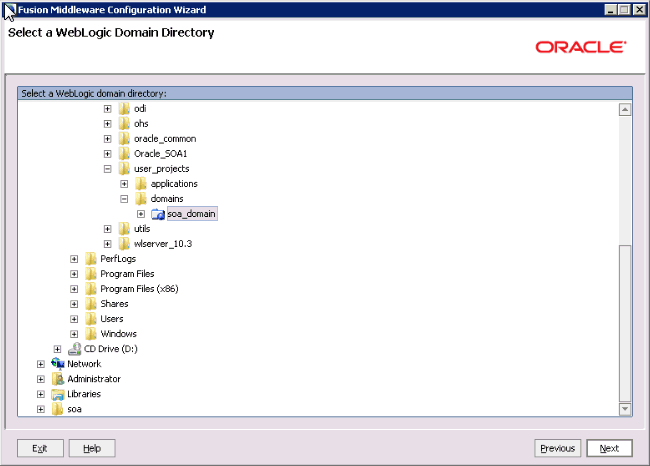Screen dimensions: 650x466
Task: Expand the oracle_common node
Action: coord(107,138)
